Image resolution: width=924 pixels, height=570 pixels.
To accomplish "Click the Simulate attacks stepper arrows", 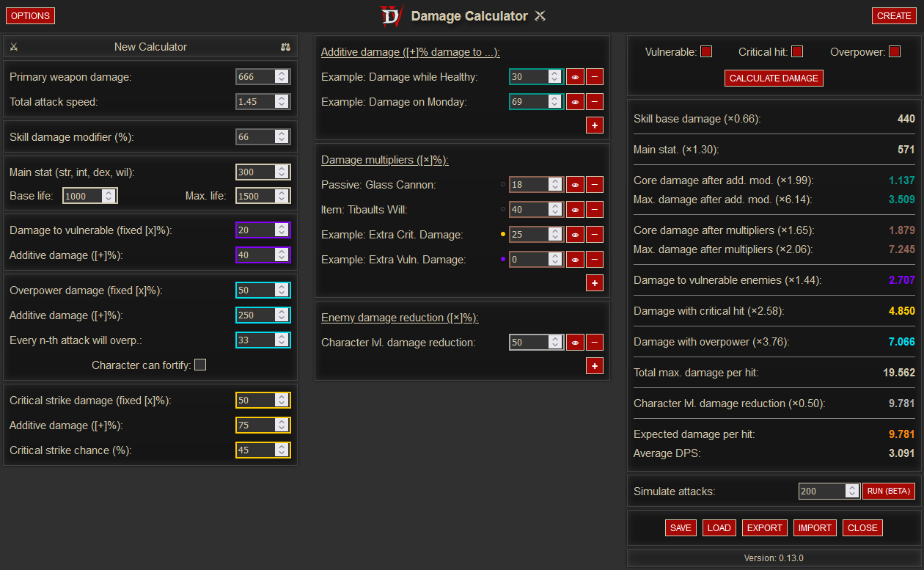I will coord(851,491).
